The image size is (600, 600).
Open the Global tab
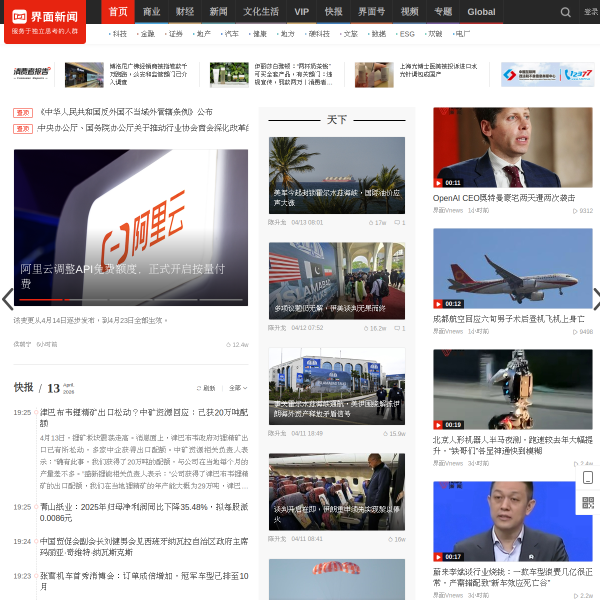coord(481,12)
